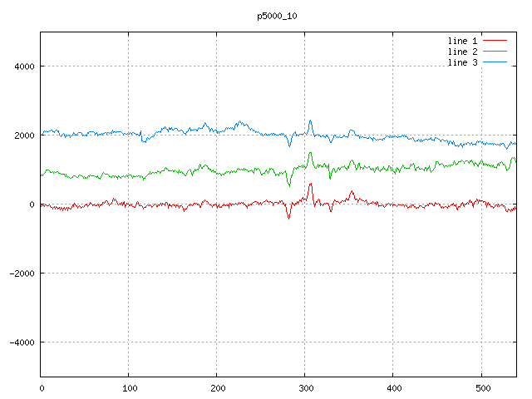532x399 pixels.
Task: Click the x-axis label 500
Action: [483, 388]
